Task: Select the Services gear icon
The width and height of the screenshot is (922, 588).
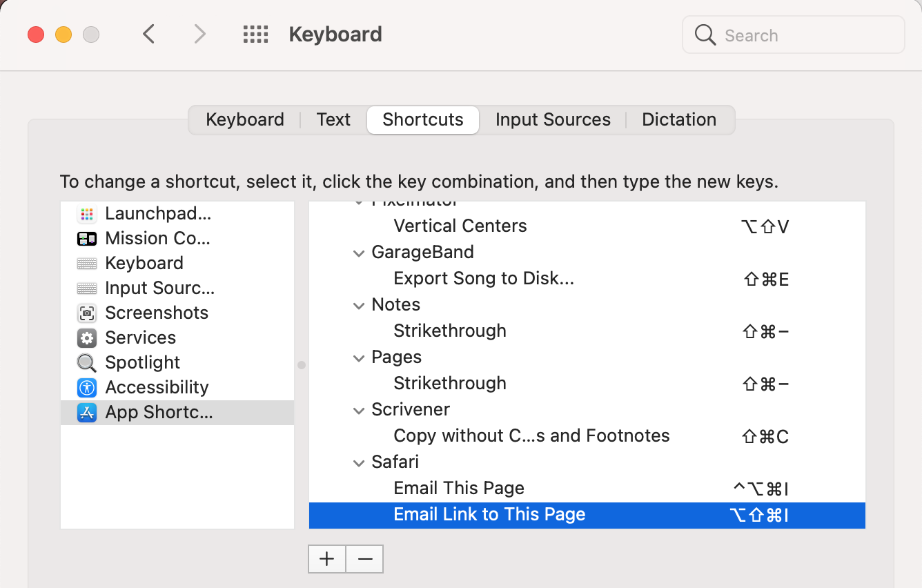Action: click(87, 338)
